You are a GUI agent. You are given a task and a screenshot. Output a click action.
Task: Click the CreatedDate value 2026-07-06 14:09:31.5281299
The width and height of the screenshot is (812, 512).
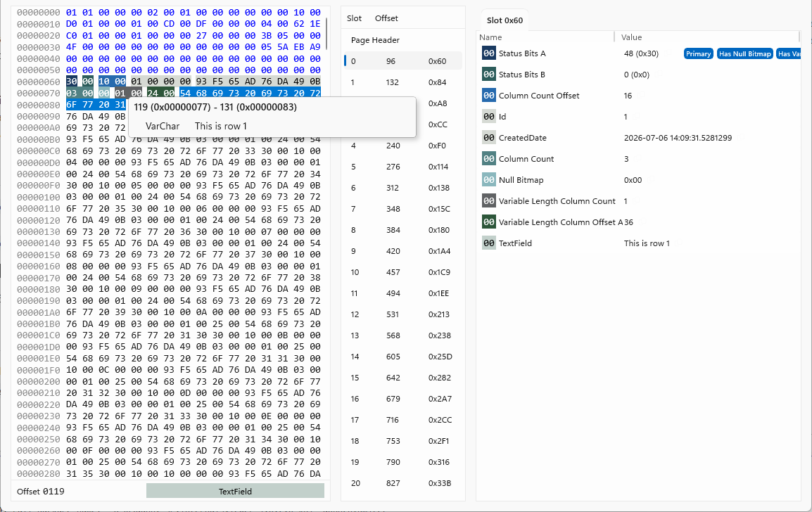point(678,138)
